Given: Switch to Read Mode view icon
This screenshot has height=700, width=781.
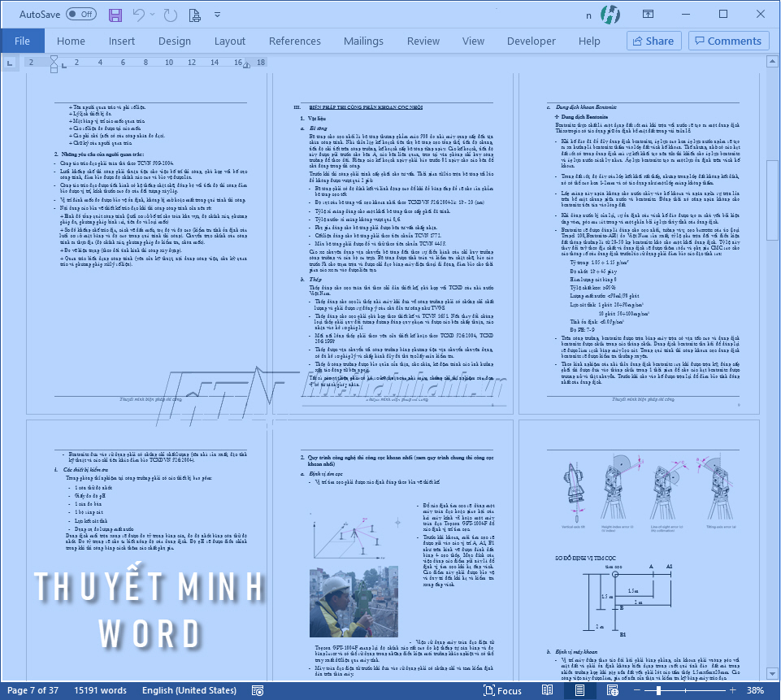Looking at the screenshot, I should pos(547,690).
